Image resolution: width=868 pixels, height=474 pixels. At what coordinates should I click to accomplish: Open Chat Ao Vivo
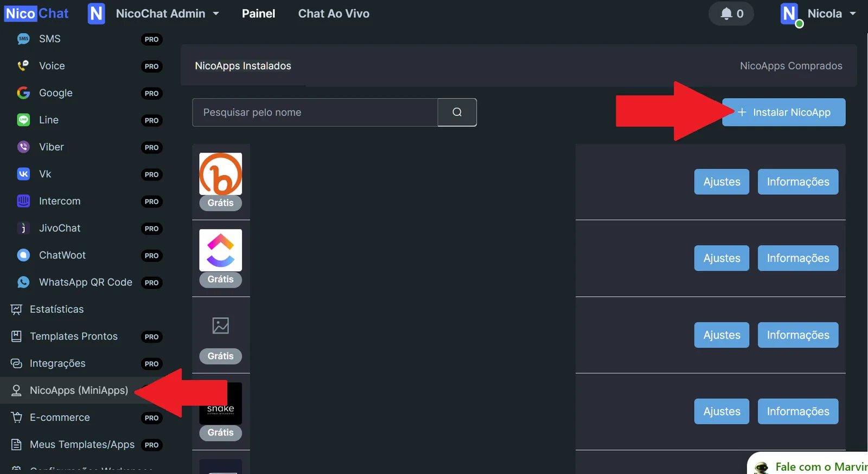pyautogui.click(x=334, y=14)
